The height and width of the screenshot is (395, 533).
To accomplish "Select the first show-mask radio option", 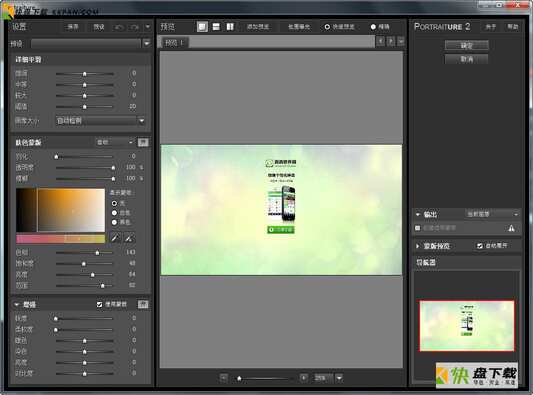I will pos(114,203).
